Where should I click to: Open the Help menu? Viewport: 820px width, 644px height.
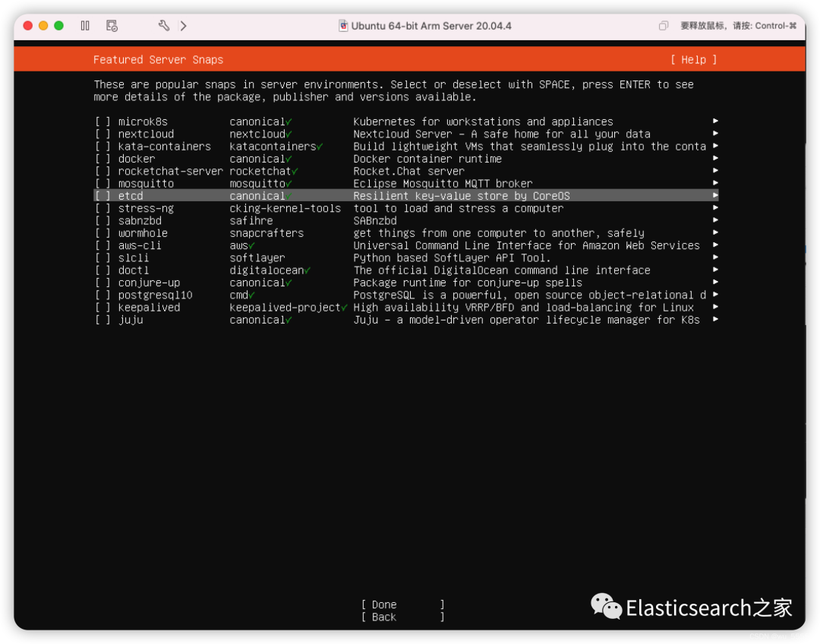(693, 60)
